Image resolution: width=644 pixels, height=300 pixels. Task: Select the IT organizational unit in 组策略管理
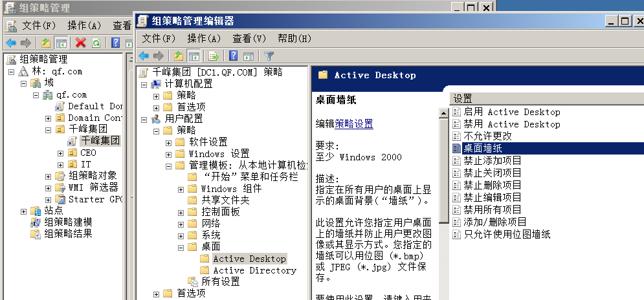(85, 164)
